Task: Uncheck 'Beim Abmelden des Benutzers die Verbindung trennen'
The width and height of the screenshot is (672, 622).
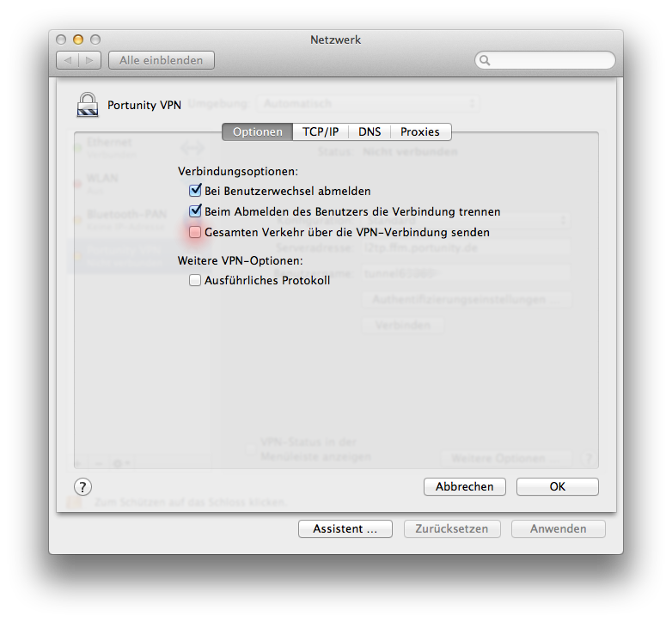Action: coord(195,211)
